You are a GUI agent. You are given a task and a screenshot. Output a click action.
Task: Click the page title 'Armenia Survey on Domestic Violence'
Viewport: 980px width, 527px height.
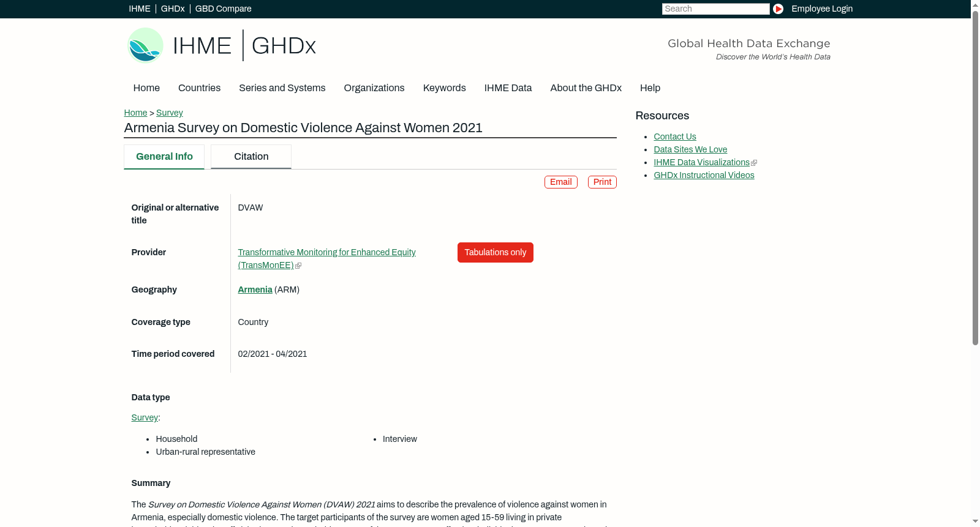[303, 128]
